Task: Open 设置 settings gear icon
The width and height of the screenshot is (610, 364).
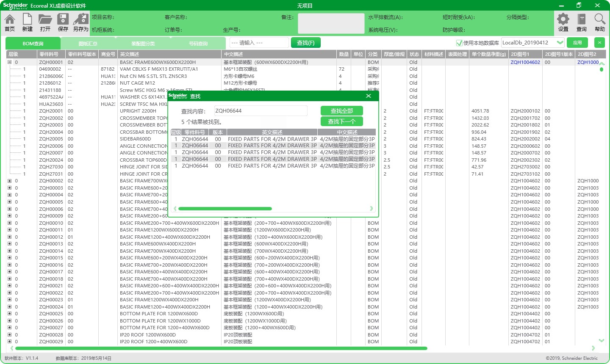Action: click(x=563, y=22)
